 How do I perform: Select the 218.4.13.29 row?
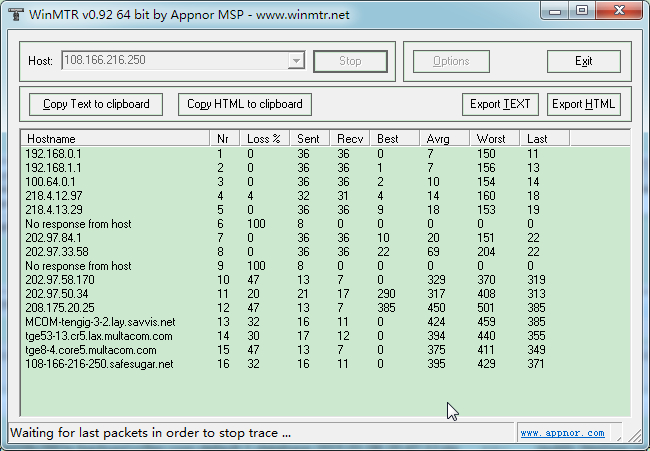(325, 210)
